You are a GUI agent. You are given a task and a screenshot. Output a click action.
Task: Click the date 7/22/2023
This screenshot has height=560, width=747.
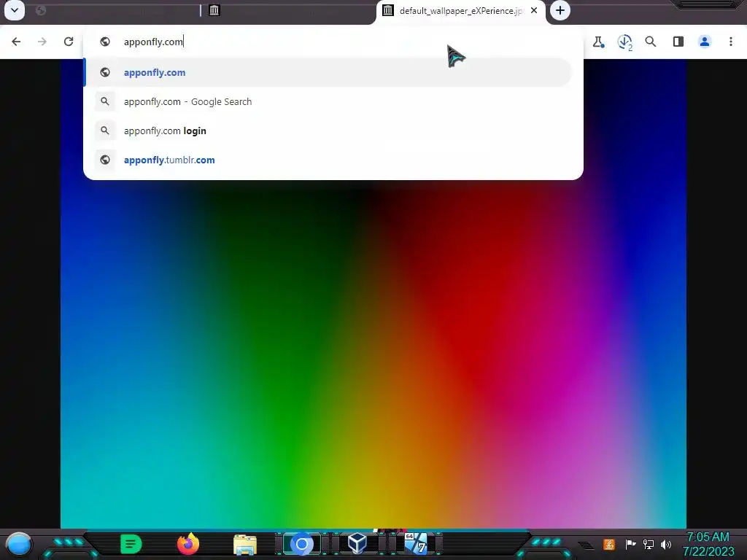(x=708, y=551)
